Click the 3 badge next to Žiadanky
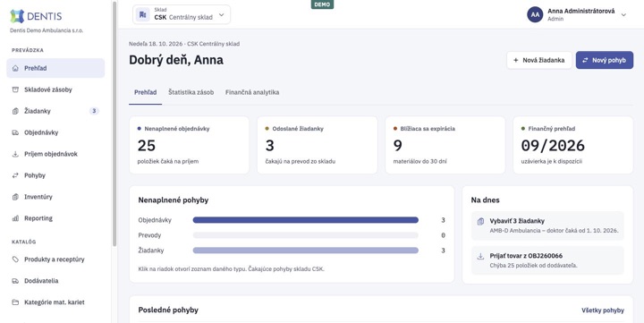 (x=94, y=111)
